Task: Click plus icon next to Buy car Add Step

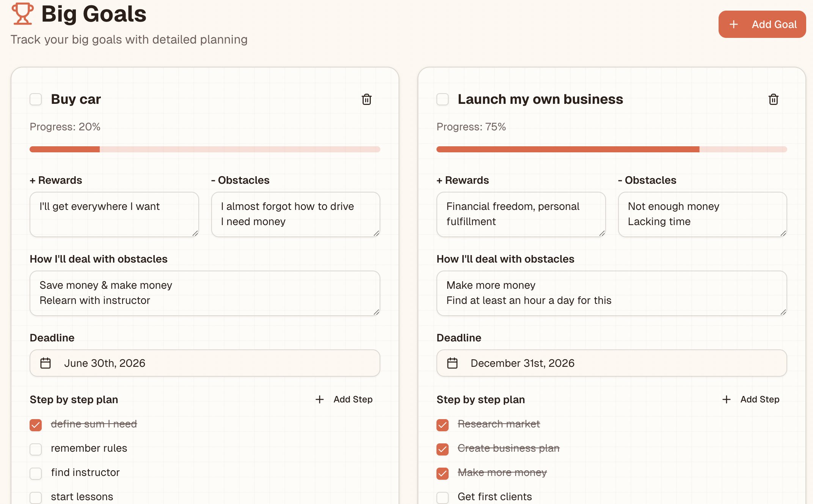Action: point(320,399)
